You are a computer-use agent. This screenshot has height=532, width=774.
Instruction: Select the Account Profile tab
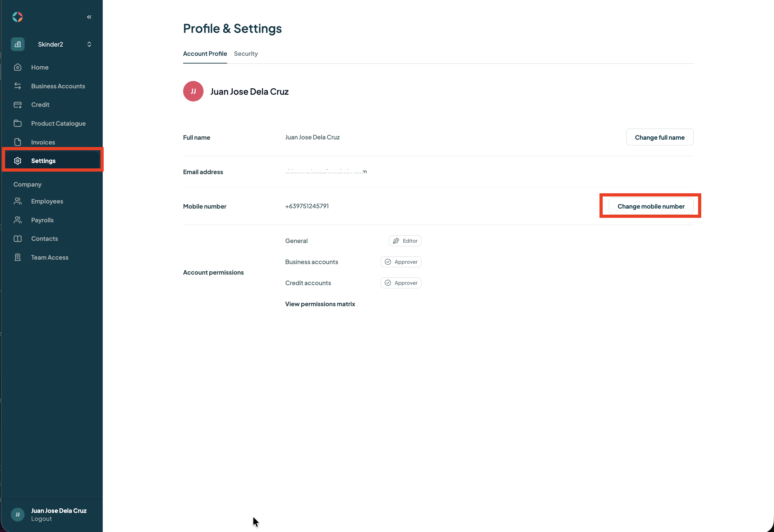205,54
